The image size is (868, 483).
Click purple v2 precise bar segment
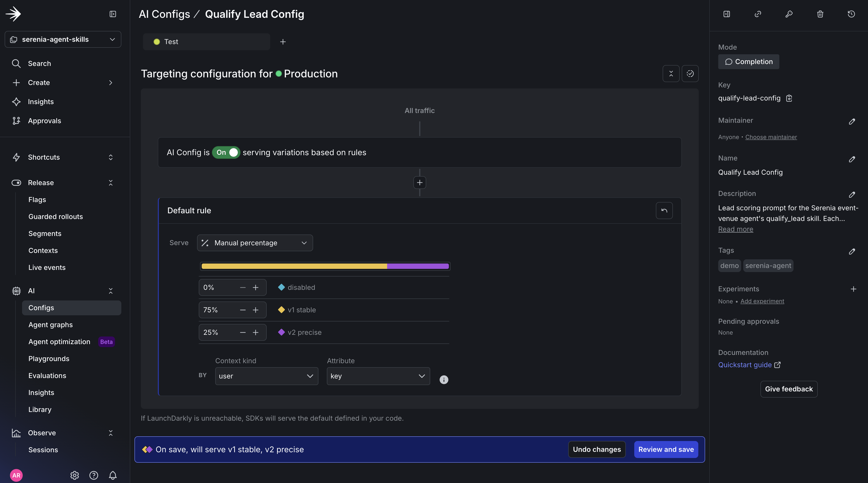[x=417, y=266]
